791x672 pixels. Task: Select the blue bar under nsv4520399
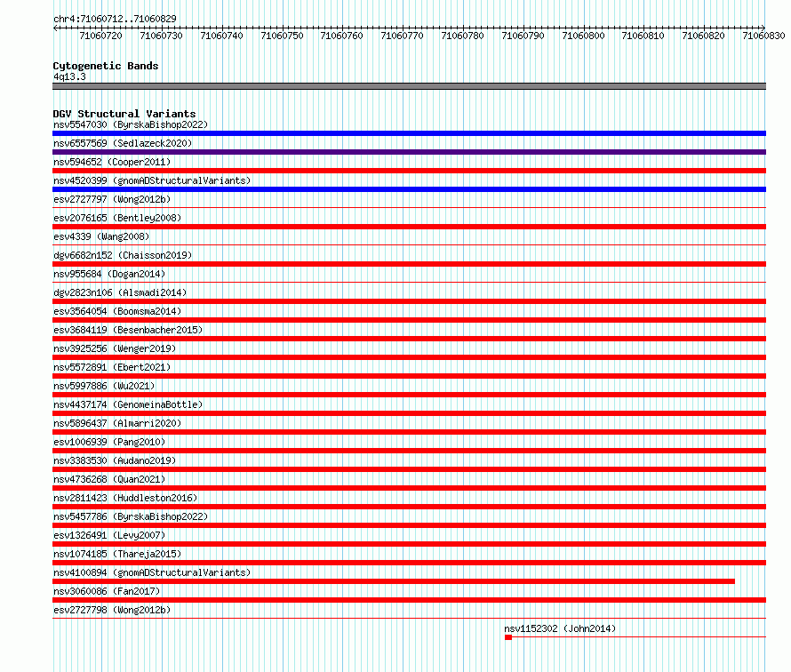coord(409,189)
